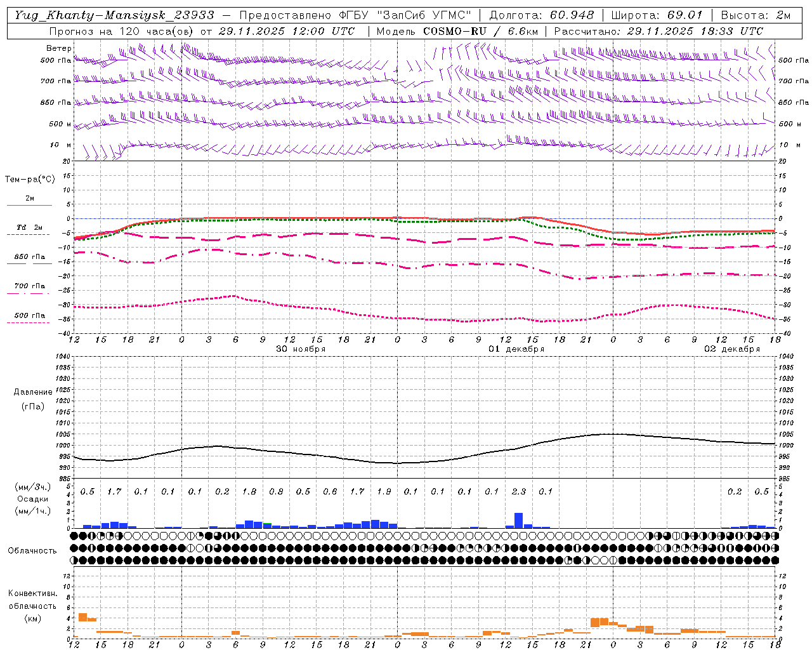Image resolution: width=812 pixels, height=650 pixels.
Task: Click the (мм/3ч.) unit label
Action: pos(33,487)
